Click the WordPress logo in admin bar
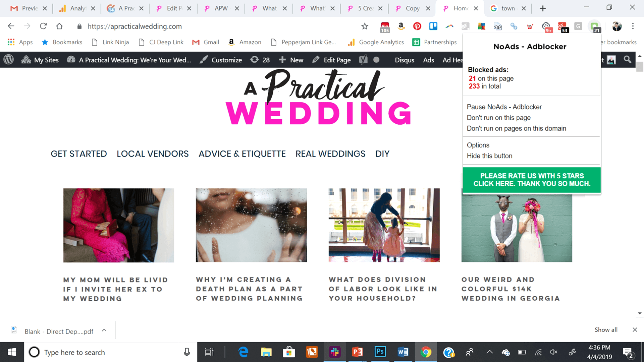Screen dimensions: 644x362 click(8, 60)
